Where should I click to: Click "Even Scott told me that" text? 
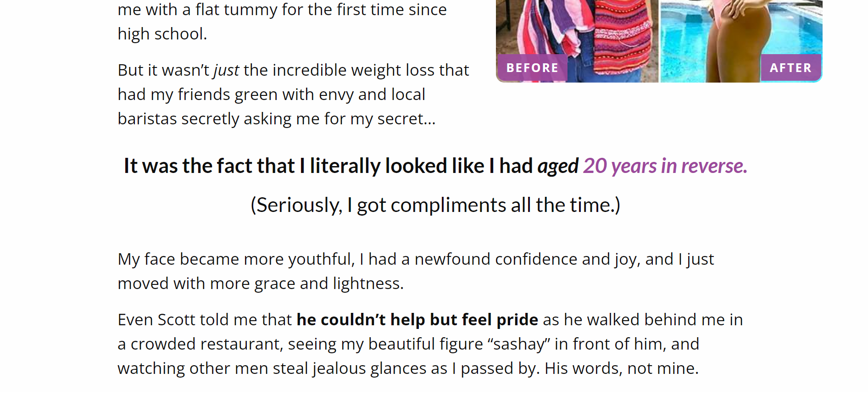[205, 320]
